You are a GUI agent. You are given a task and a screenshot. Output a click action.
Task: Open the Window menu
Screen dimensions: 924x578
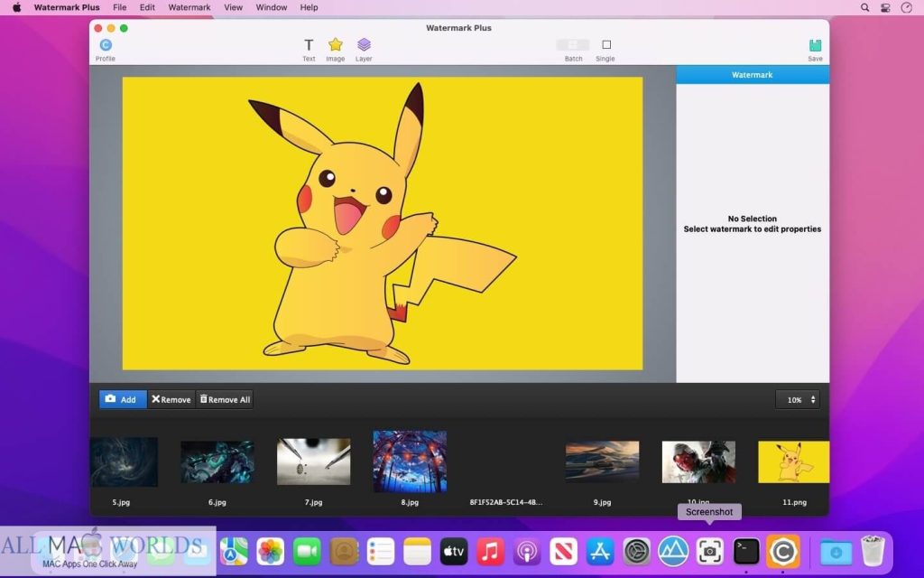[x=271, y=7]
